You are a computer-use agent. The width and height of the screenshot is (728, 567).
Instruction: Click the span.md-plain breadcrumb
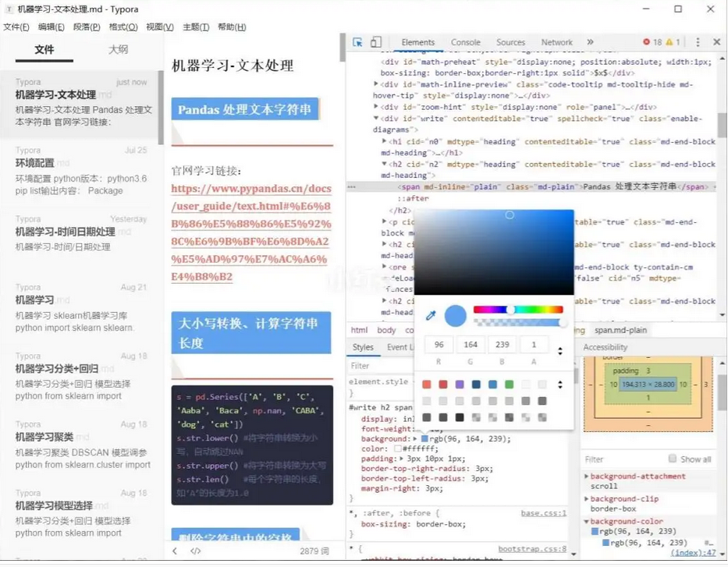(621, 330)
